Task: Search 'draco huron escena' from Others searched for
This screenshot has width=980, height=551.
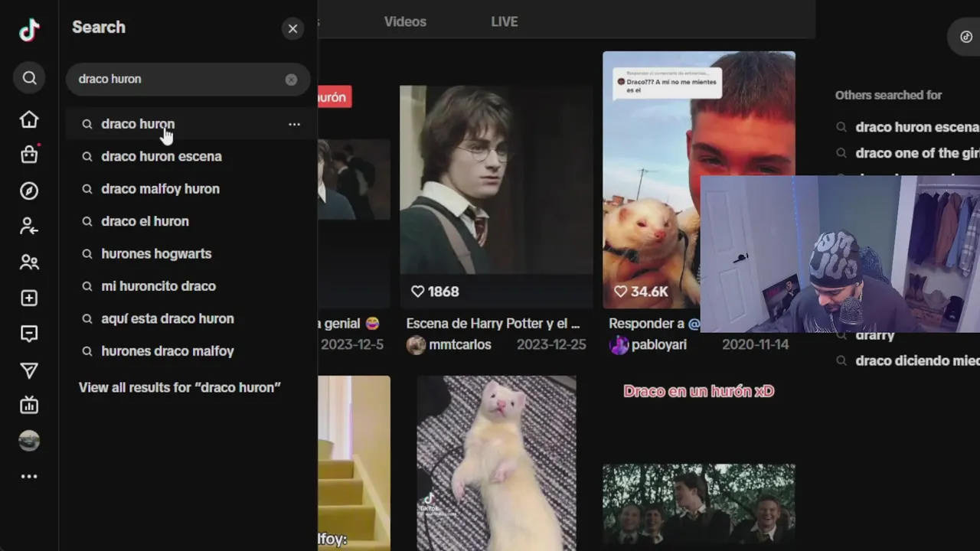Action: click(x=917, y=127)
